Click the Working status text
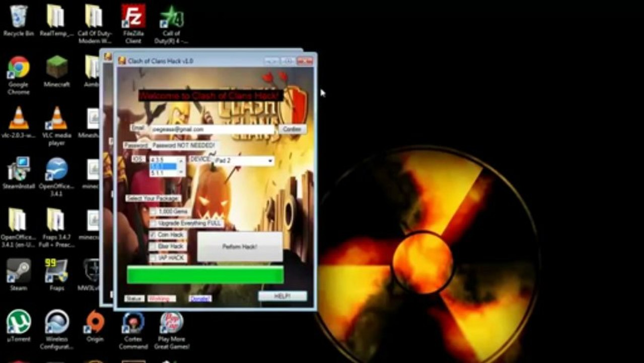This screenshot has height=363, width=644. (161, 299)
